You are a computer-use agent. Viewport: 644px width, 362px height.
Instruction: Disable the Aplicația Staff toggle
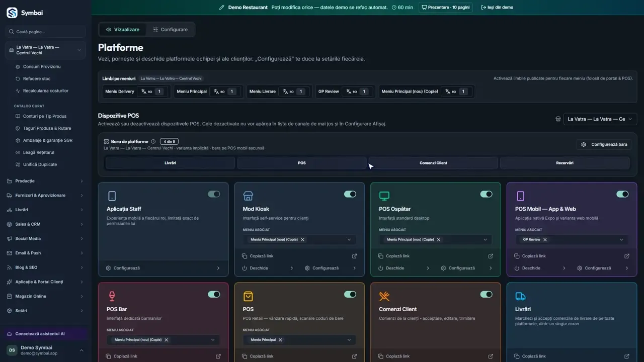(x=214, y=194)
